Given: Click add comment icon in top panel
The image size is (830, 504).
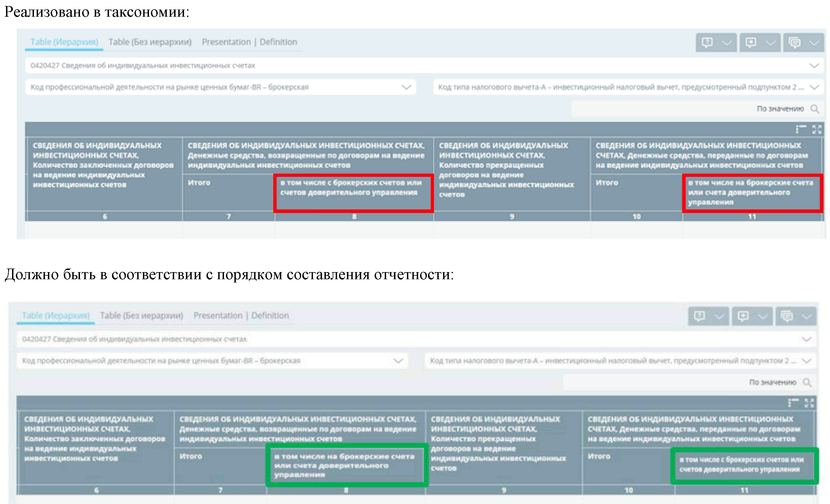Looking at the screenshot, I should pos(751,42).
